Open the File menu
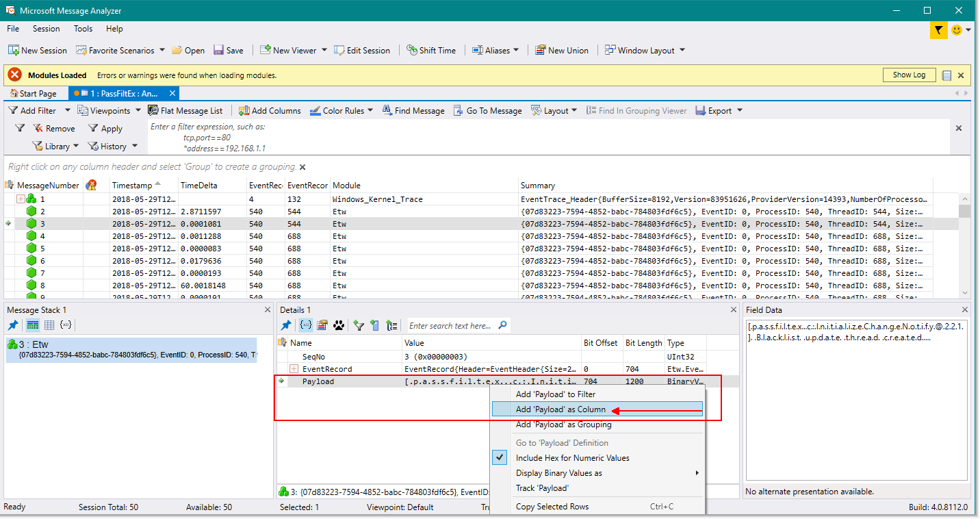This screenshot has height=519, width=980. (x=13, y=29)
